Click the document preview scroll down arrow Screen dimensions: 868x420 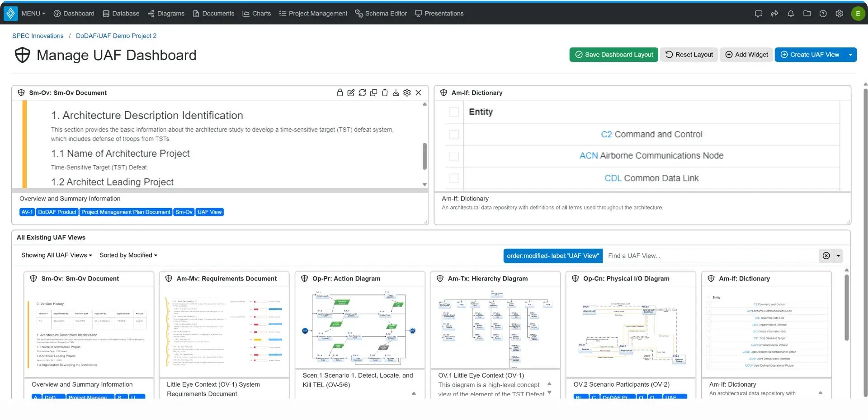[425, 184]
